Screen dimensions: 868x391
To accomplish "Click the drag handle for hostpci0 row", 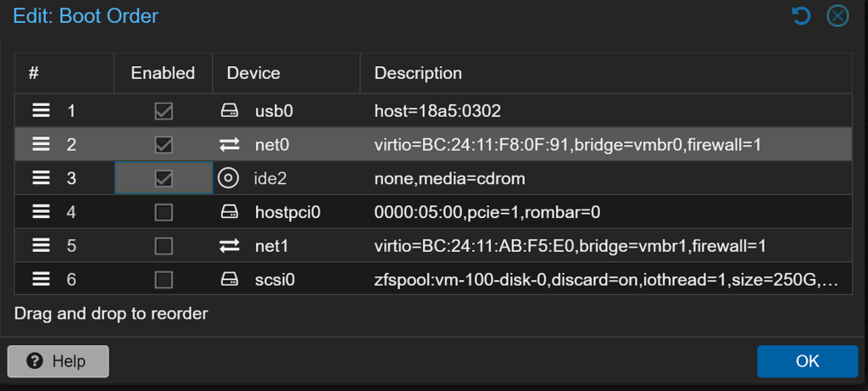I will click(41, 212).
